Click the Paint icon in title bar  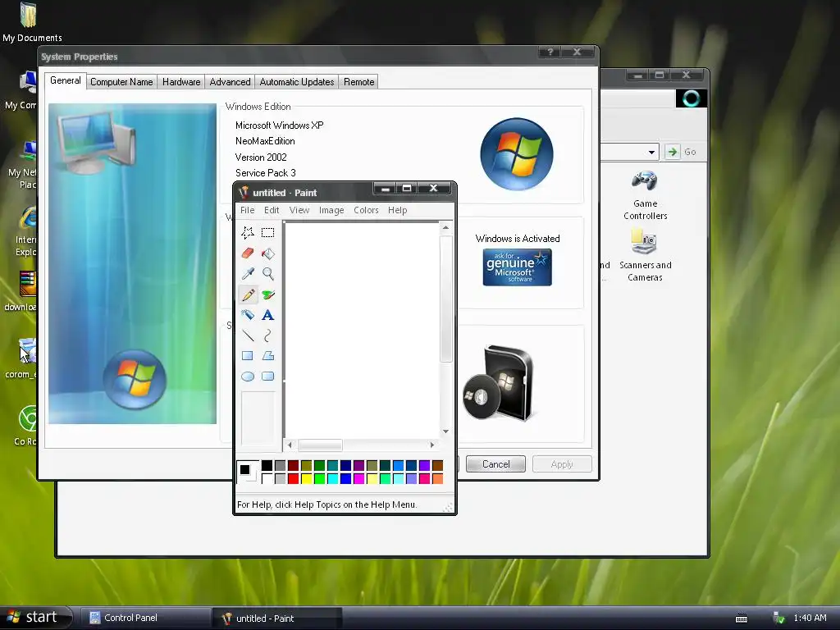[244, 192]
